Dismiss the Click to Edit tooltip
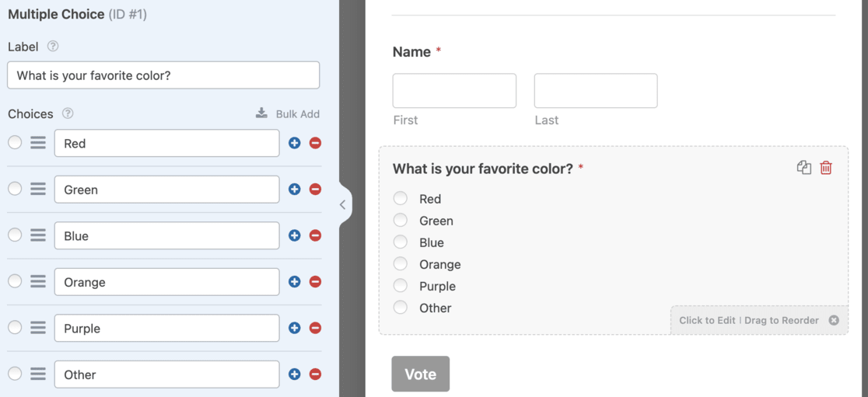Screen dimensions: 868x397 (834, 320)
